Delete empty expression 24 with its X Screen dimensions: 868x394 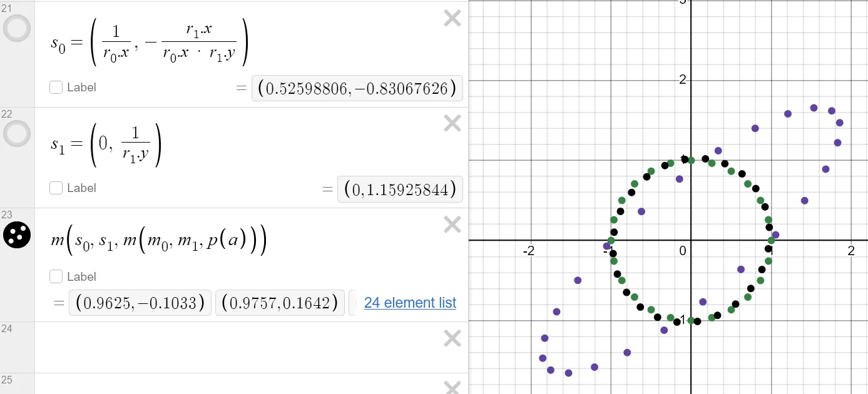tap(452, 338)
